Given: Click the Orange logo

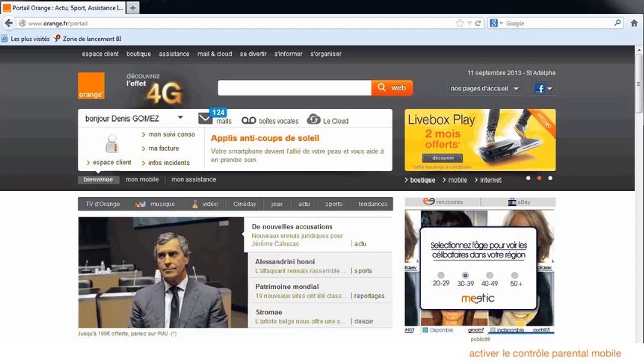Looking at the screenshot, I should click(91, 86).
